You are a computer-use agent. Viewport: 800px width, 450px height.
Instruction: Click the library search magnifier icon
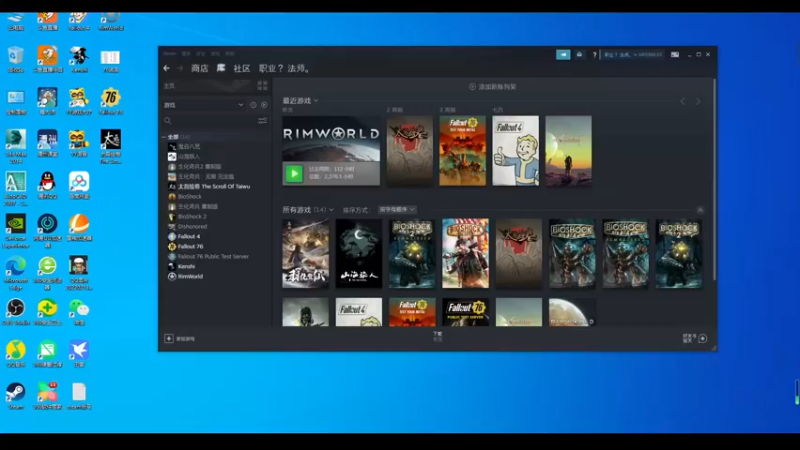[x=168, y=121]
